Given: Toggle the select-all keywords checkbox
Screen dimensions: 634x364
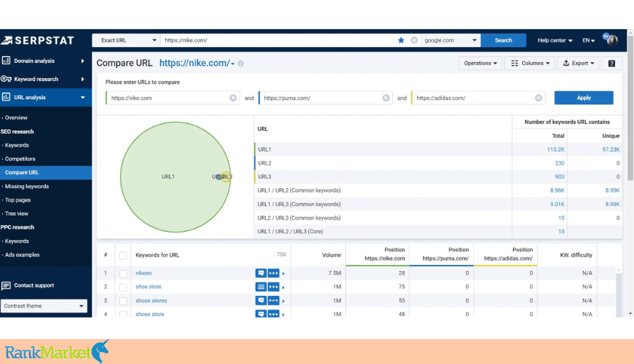Looking at the screenshot, I should 123,255.
